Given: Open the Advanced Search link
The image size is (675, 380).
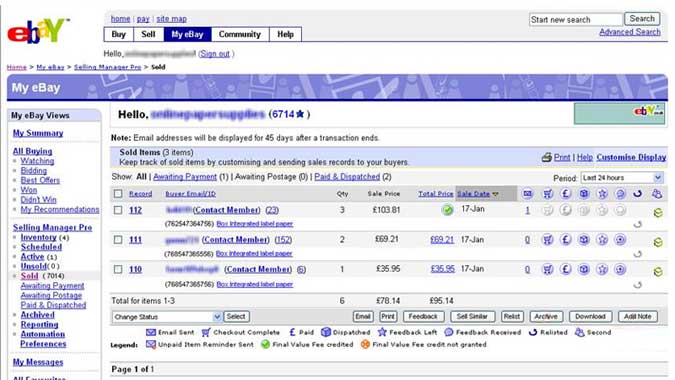Looking at the screenshot, I should 630,32.
